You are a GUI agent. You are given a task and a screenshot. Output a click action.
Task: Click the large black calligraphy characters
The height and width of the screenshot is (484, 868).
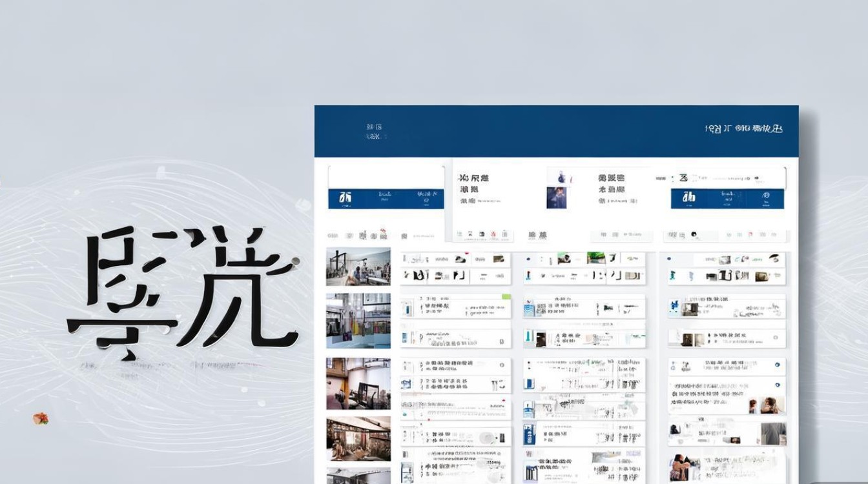pos(184,287)
